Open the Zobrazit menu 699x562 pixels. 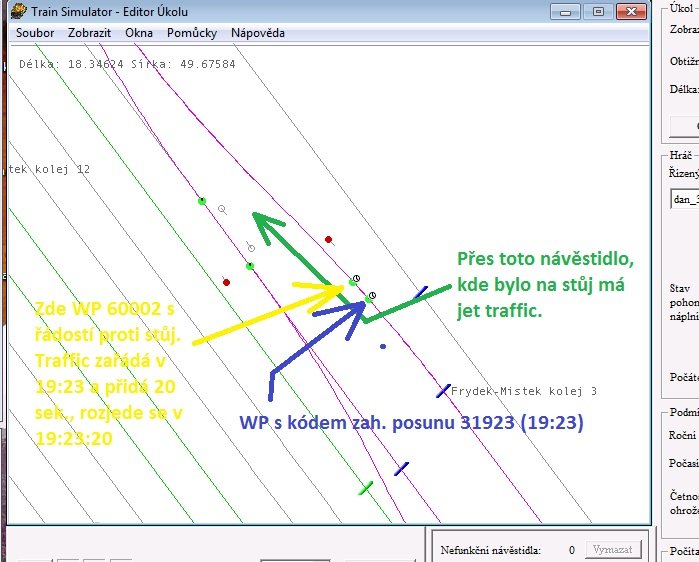coord(89,32)
